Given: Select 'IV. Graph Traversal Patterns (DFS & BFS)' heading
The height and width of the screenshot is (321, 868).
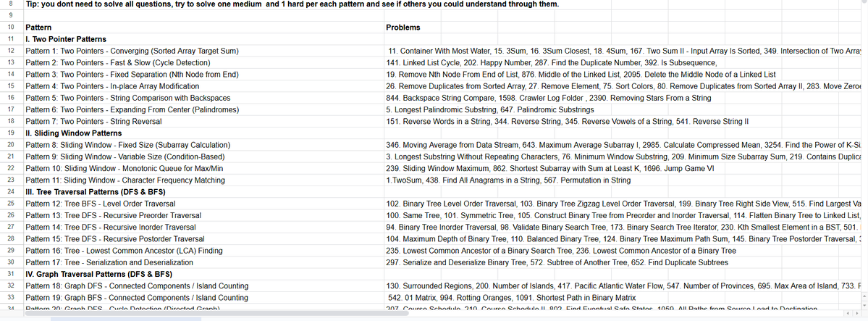Looking at the screenshot, I should click(204, 274).
